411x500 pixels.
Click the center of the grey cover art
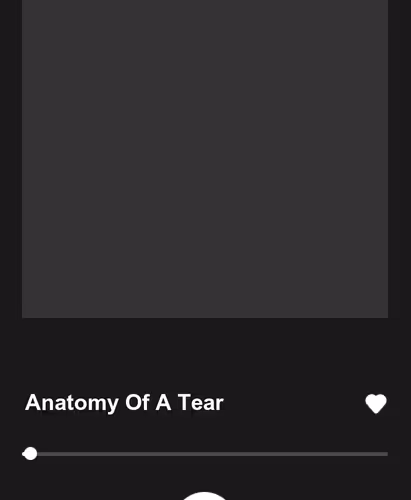[x=205, y=159]
